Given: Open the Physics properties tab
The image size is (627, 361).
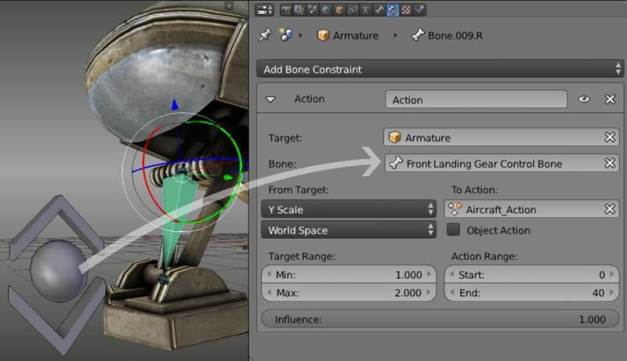Looking at the screenshot, I should [419, 10].
